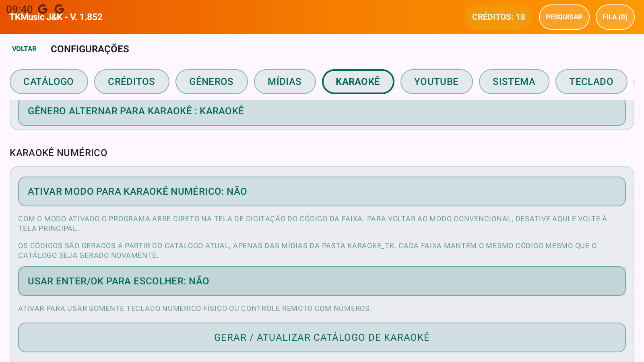Open the CATÁLOGO settings tab
This screenshot has width=644, height=362.
click(x=49, y=82)
